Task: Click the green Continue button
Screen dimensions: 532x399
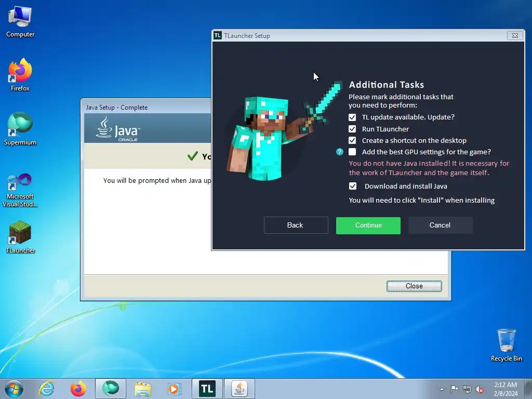Action: coord(368,225)
